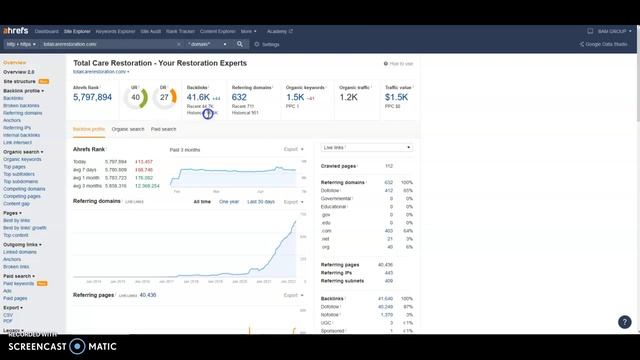
Task: Open Google Data Studio link
Action: pos(604,44)
